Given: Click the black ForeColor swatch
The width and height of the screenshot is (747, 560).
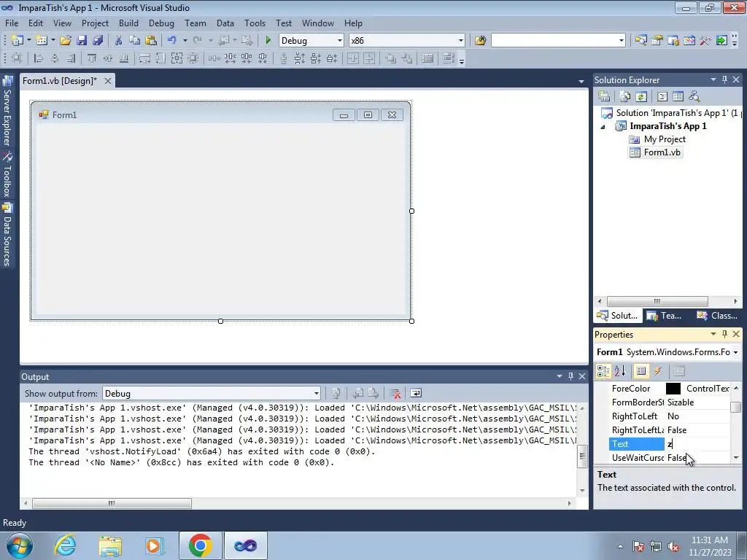Looking at the screenshot, I should pyautogui.click(x=673, y=389).
